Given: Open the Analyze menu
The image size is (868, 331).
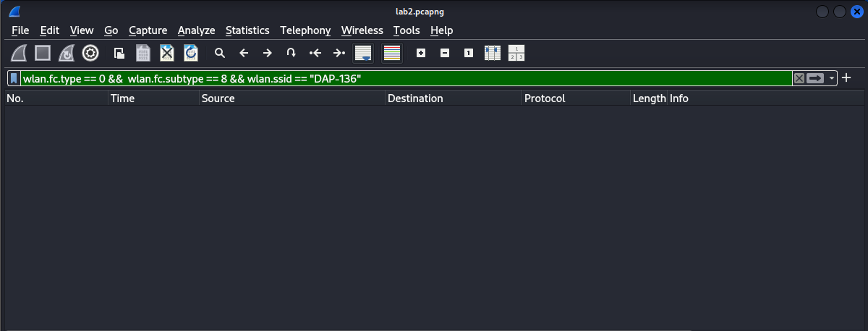Looking at the screenshot, I should click(197, 30).
